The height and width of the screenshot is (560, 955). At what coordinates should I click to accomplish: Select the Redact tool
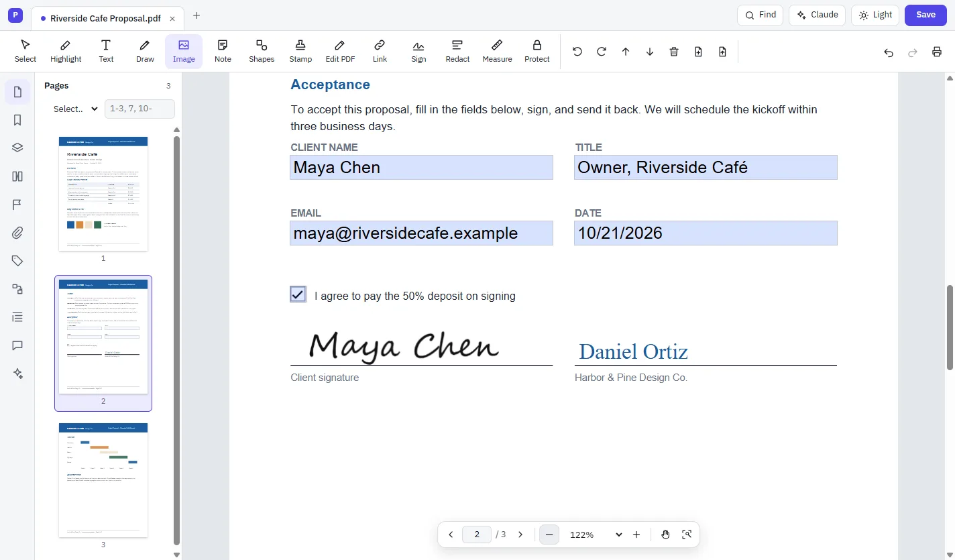[x=457, y=51]
